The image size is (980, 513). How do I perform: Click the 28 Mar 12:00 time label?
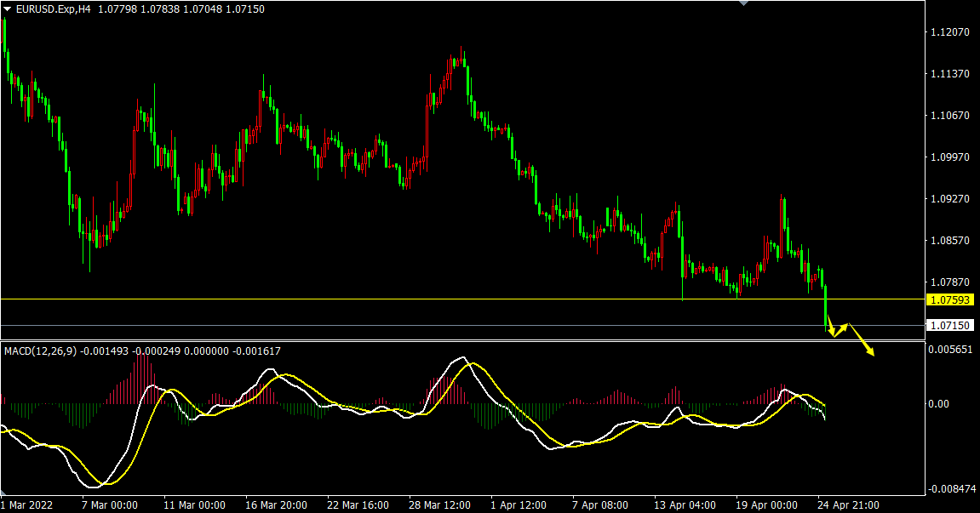439,504
